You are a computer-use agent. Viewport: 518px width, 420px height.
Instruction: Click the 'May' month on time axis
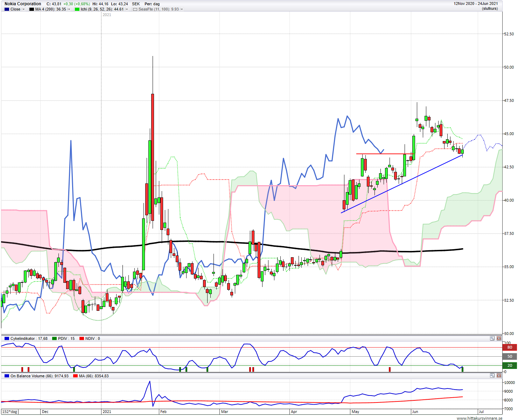(x=355, y=412)
